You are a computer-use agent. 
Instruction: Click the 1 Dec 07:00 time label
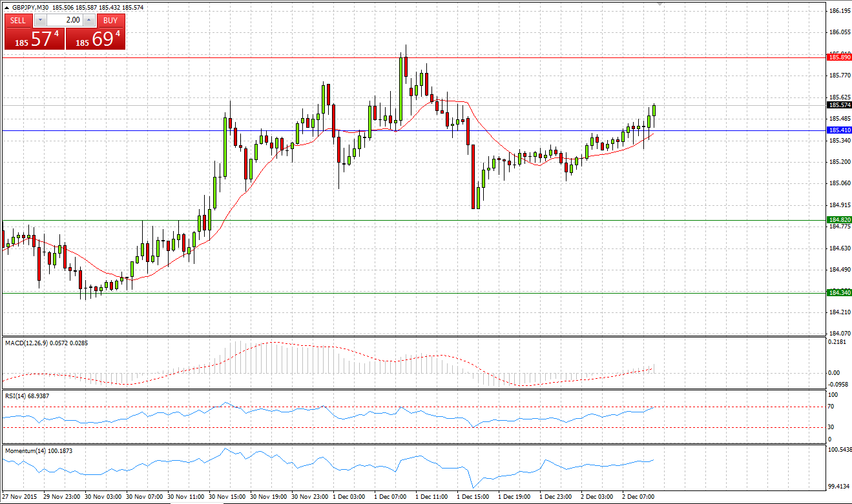point(391,497)
